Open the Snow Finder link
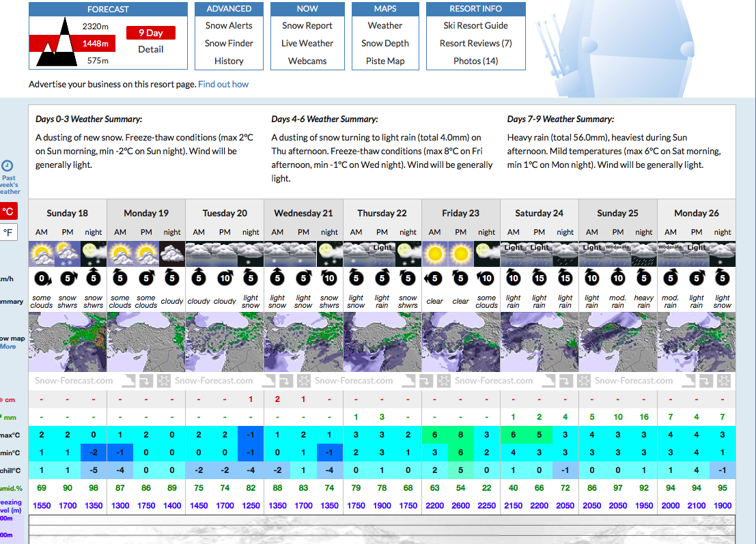756x544 pixels. [x=229, y=44]
